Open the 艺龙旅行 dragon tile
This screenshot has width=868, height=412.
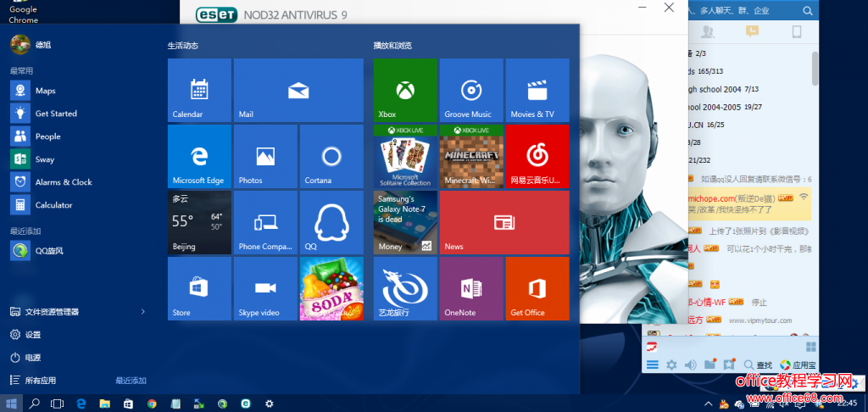click(405, 288)
